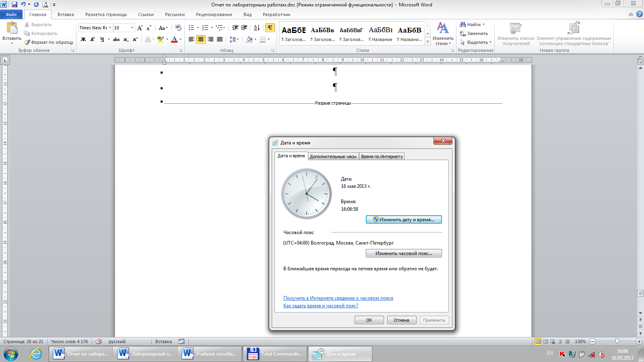Expand the styles gallery
644x362 pixels.
pyautogui.click(x=427, y=42)
